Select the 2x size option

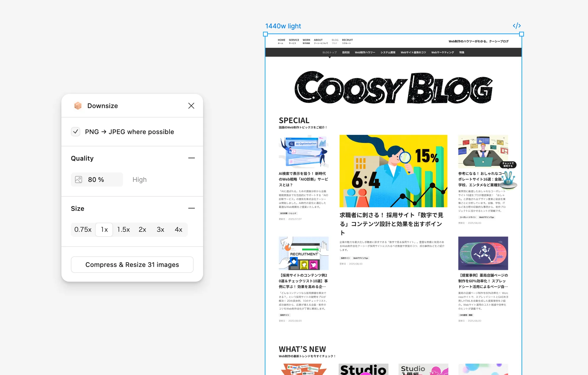click(142, 229)
